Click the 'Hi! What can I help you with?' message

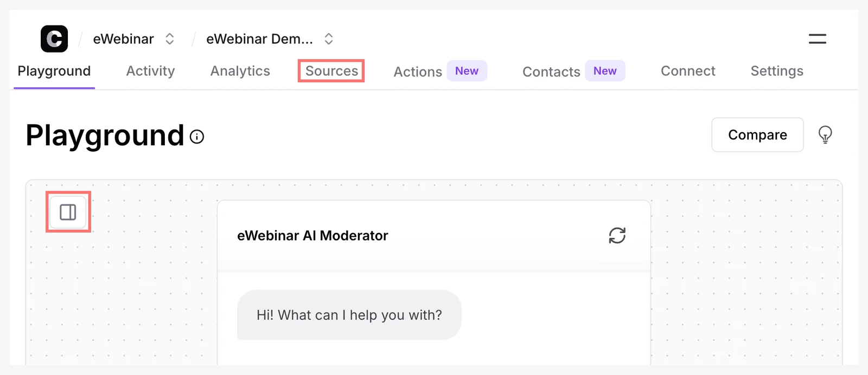pos(349,315)
